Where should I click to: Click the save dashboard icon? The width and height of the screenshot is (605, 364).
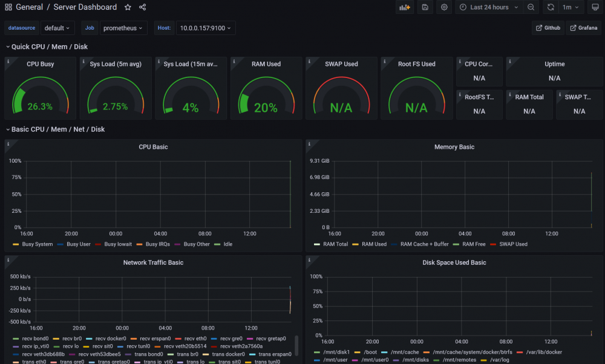tap(425, 7)
